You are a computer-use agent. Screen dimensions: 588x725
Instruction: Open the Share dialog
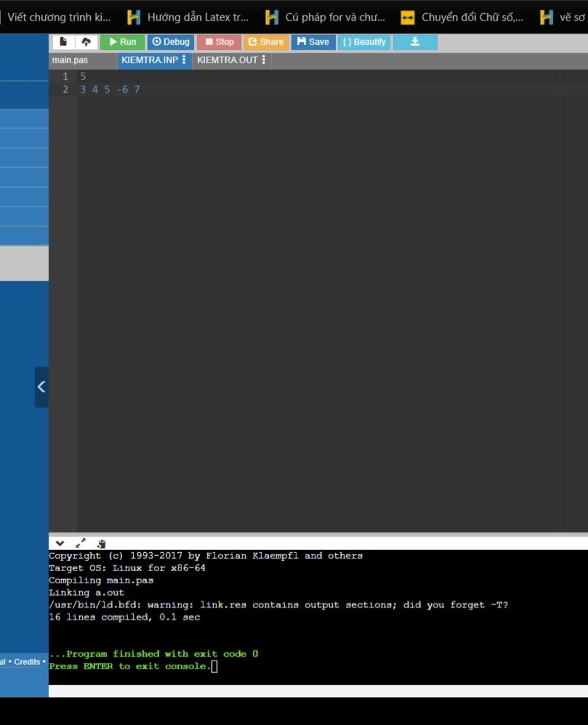click(x=266, y=42)
